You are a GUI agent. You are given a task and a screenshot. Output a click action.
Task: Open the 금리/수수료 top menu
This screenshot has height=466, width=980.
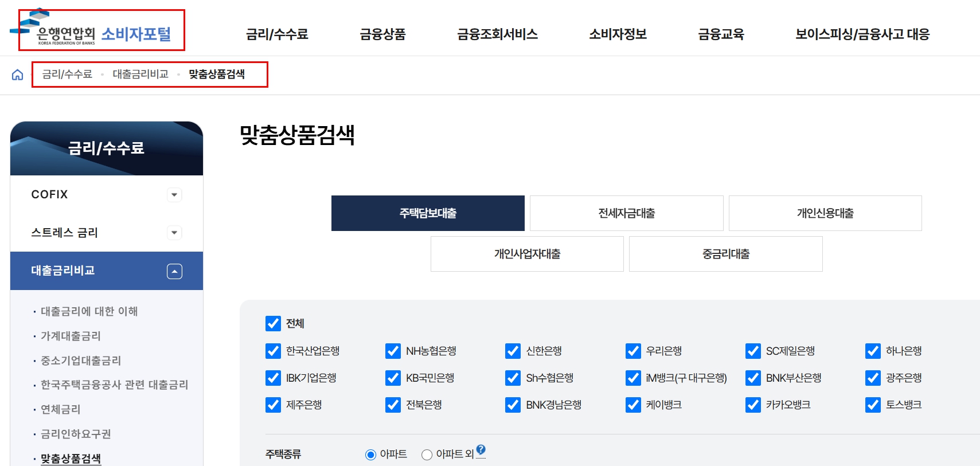[x=277, y=34]
